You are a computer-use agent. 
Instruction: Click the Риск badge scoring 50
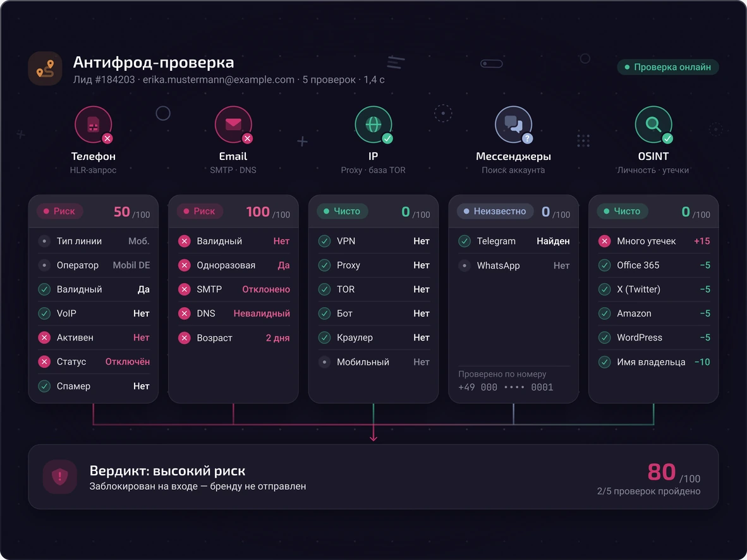tap(59, 211)
